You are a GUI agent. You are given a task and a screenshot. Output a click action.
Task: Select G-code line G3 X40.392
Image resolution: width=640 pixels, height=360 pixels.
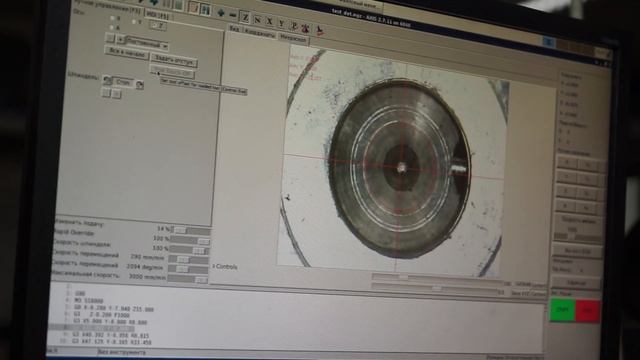[111, 335]
